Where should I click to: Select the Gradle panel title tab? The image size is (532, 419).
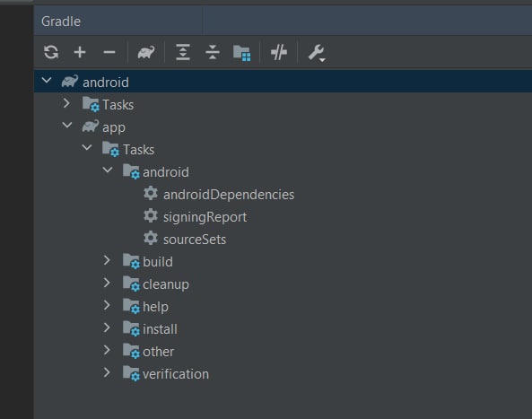tap(61, 22)
